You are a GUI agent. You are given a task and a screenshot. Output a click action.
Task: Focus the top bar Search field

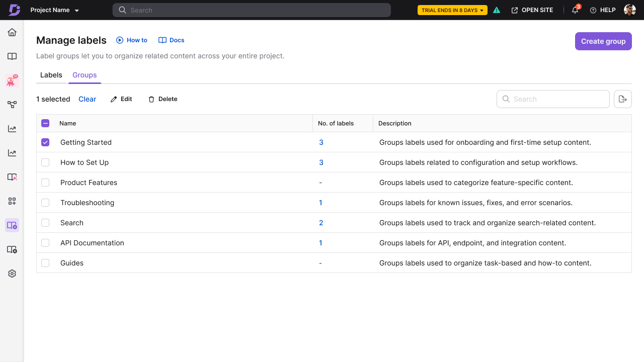(x=252, y=10)
